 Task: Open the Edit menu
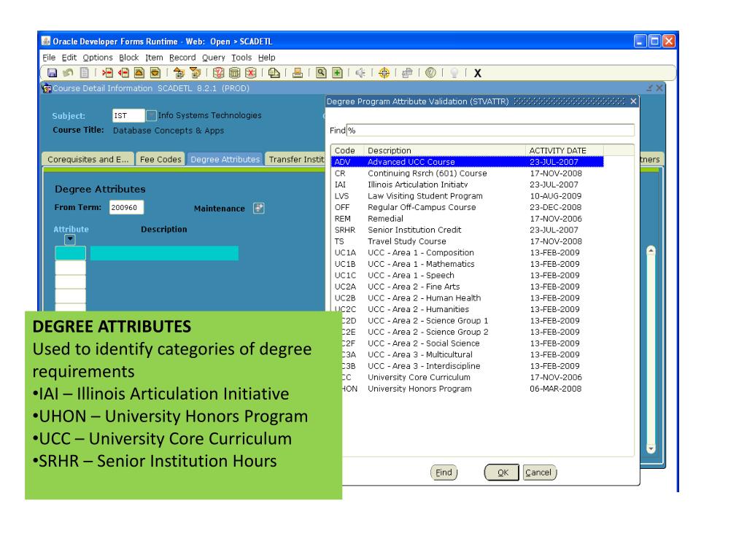coord(69,58)
